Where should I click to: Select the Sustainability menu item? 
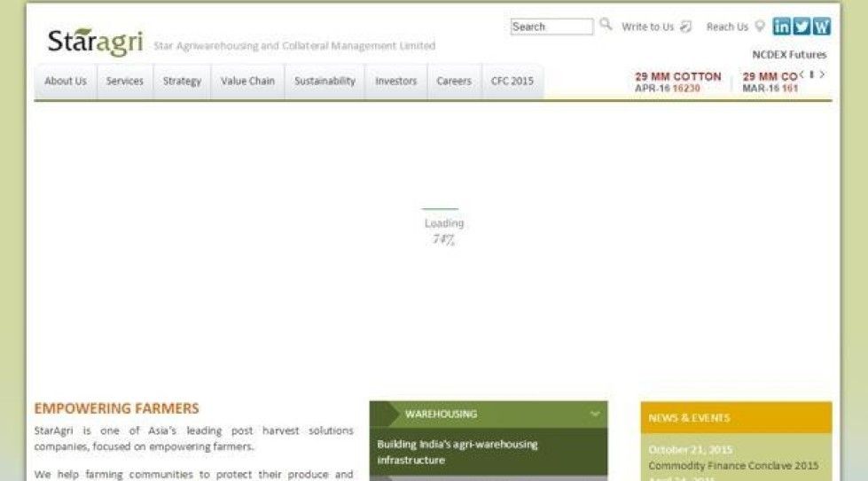click(325, 81)
